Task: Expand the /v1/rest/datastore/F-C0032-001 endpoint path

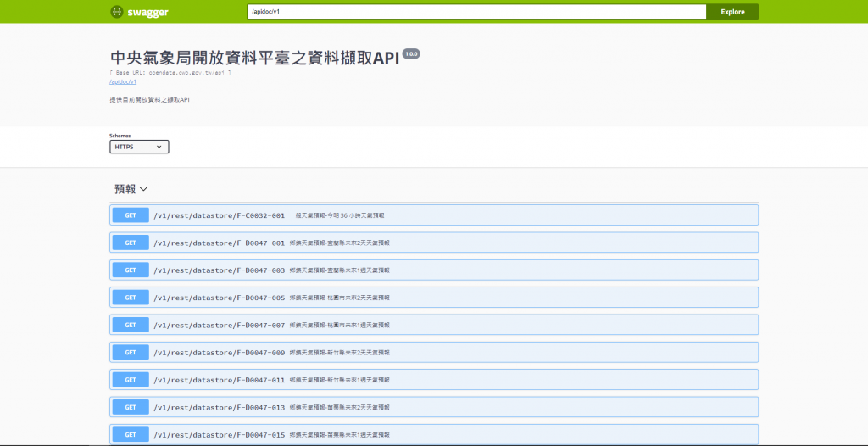Action: coord(220,215)
